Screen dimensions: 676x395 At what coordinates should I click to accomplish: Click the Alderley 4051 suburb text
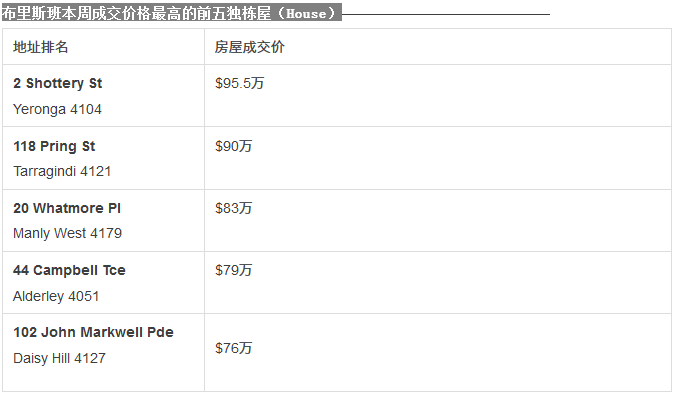[x=56, y=296]
